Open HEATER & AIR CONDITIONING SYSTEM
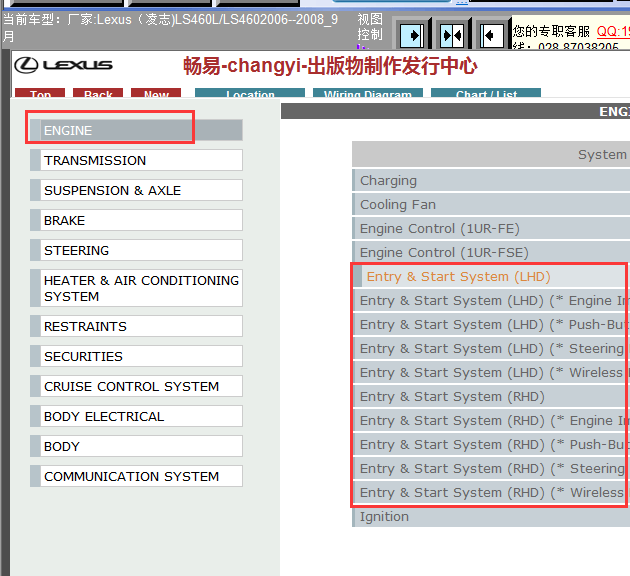 tap(136, 288)
